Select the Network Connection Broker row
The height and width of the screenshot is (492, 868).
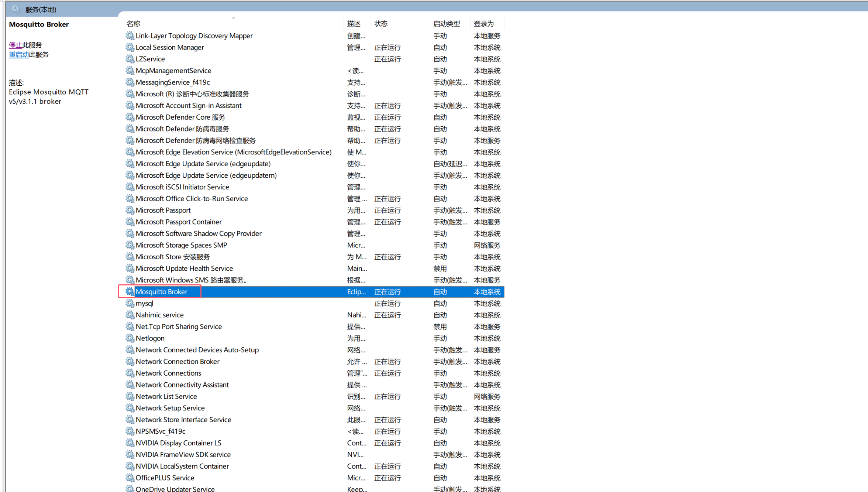coord(178,361)
